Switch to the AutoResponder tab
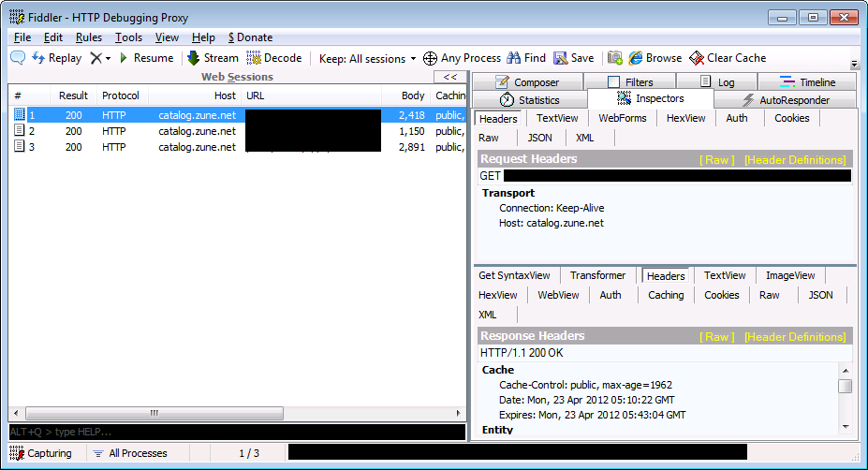Screen dimensions: 868x470 point(787,99)
